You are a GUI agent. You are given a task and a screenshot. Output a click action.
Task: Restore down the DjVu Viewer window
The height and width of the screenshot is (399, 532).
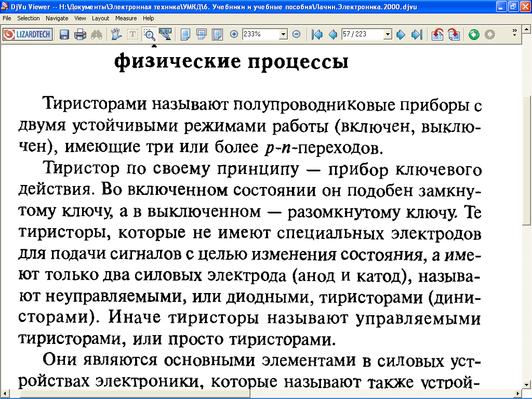tap(513, 6)
